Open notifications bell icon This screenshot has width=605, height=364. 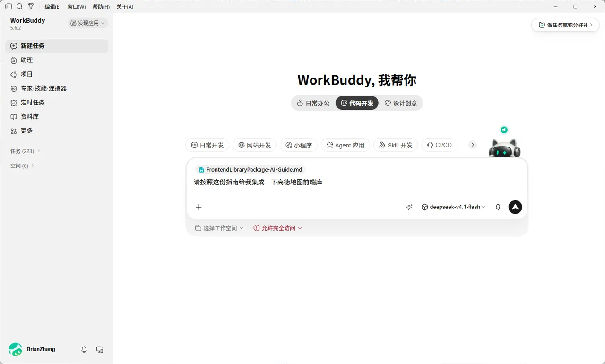point(84,349)
